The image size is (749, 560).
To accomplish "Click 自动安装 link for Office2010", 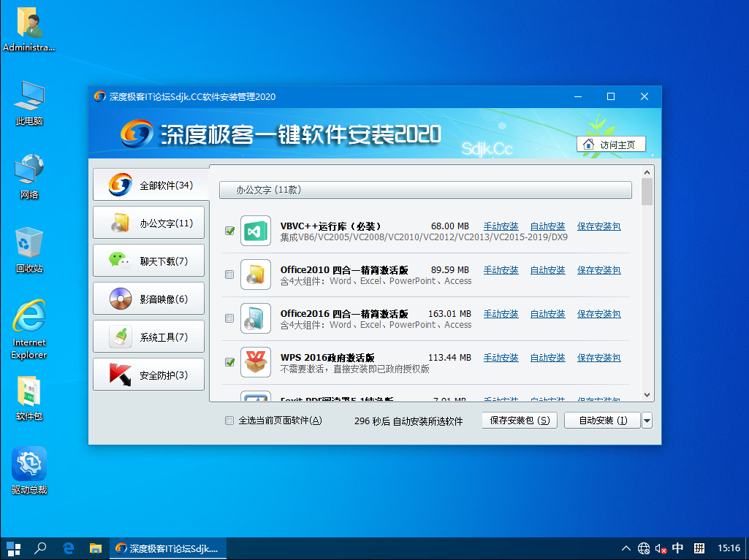I will tap(547, 270).
